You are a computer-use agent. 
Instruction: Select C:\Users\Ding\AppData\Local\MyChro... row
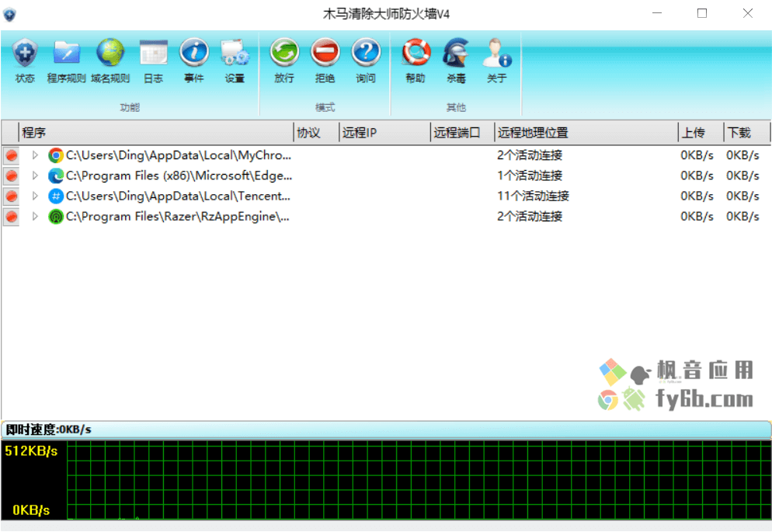coord(386,155)
